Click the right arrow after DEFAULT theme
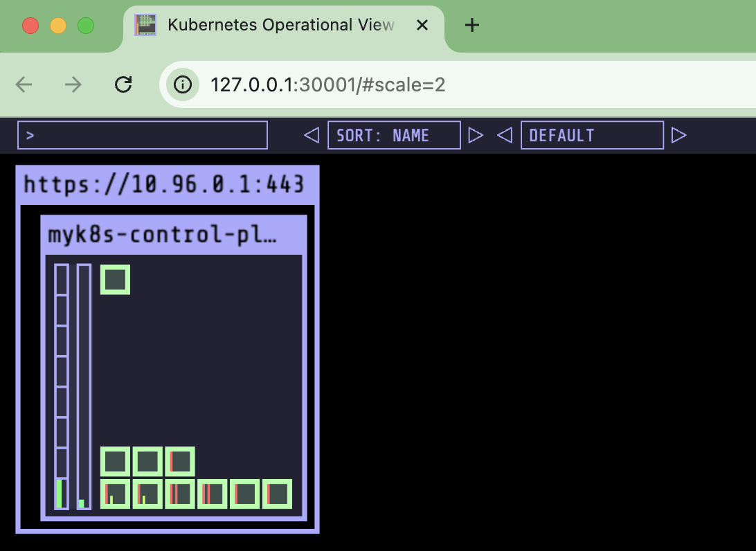756x551 pixels. coord(679,136)
